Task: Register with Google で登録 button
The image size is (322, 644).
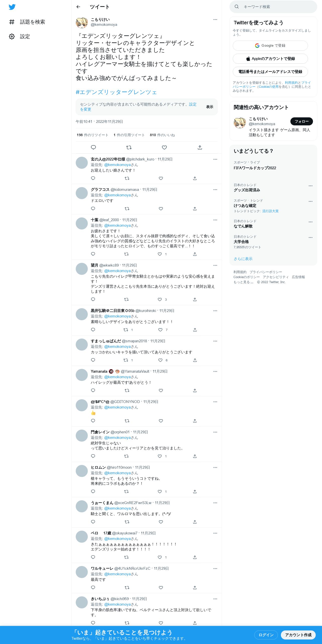Action: tap(270, 46)
